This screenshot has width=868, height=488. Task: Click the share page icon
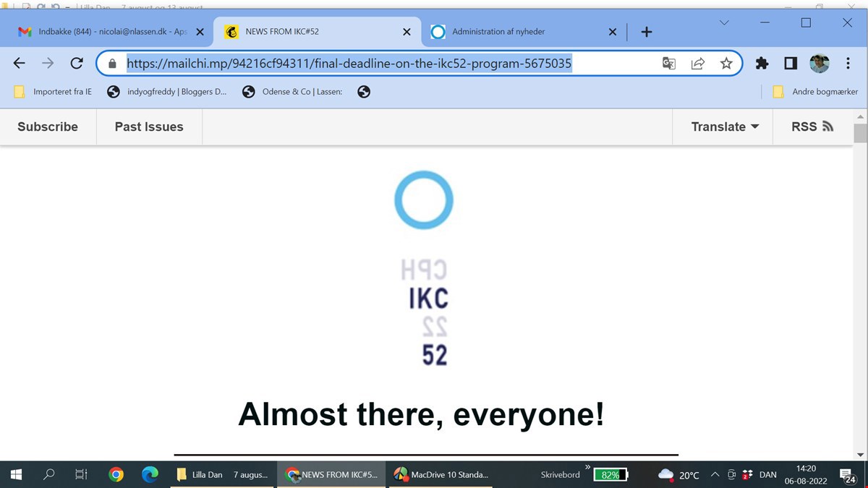coord(698,64)
